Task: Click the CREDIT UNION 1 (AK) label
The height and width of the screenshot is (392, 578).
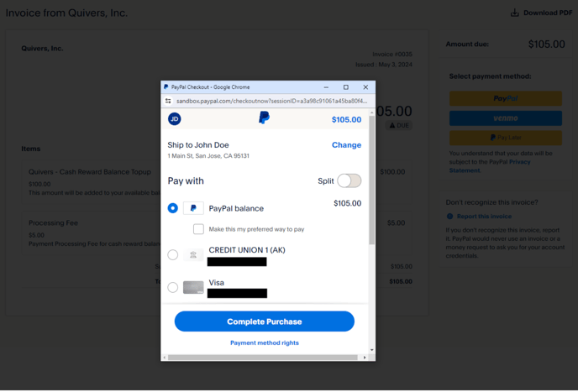Action: point(247,250)
